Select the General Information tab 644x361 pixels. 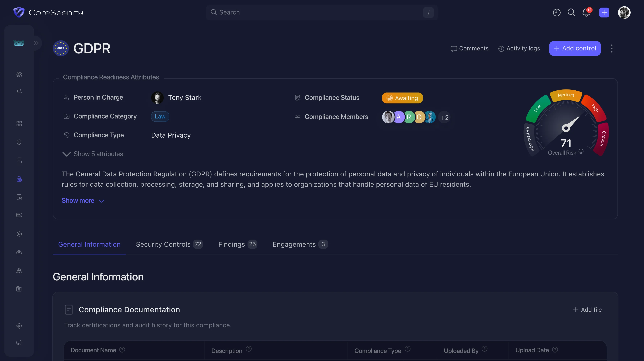point(89,244)
